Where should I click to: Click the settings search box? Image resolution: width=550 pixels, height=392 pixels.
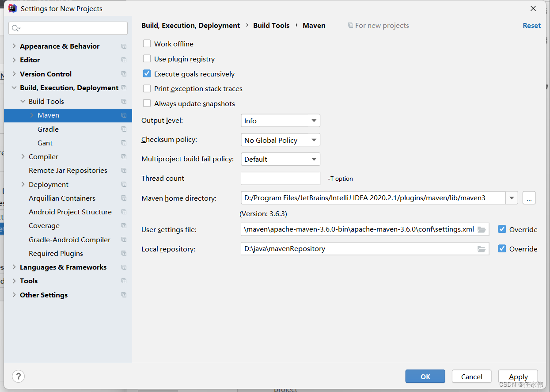[68, 28]
